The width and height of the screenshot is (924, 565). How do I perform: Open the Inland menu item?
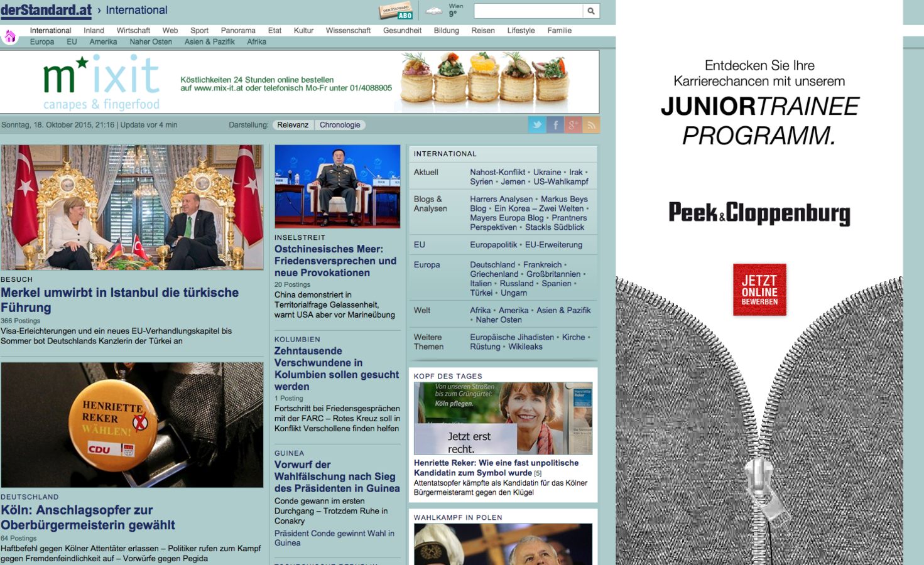[94, 30]
